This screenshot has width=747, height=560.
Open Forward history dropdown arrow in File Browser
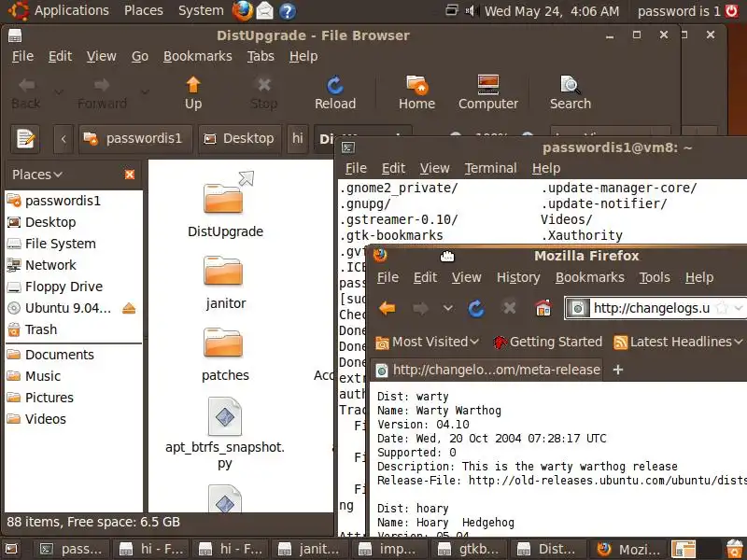[145, 91]
